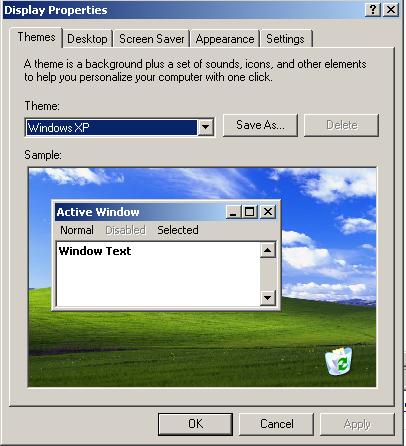Image resolution: width=406 pixels, height=446 pixels.
Task: Open the Settings tab
Action: coord(285,39)
